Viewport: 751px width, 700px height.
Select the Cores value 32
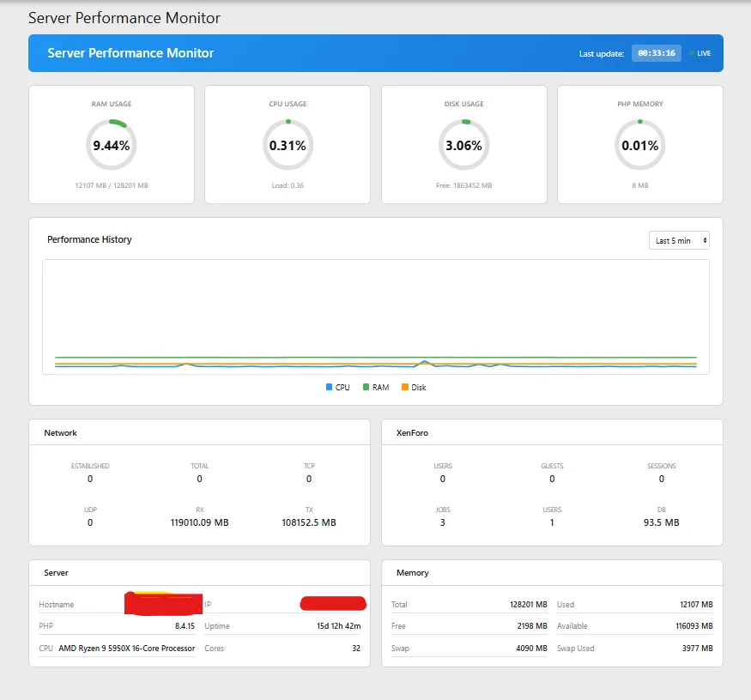pyautogui.click(x=356, y=648)
